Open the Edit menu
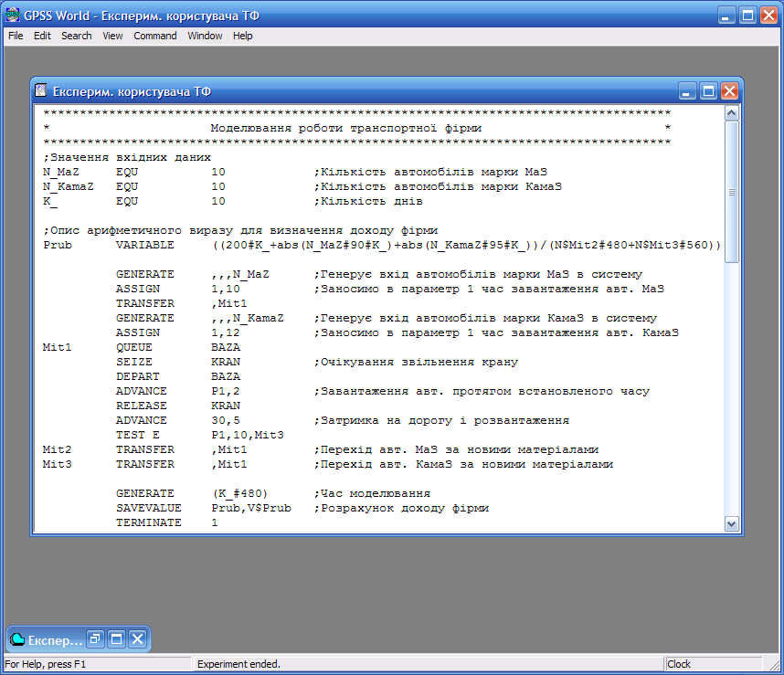The height and width of the screenshot is (675, 784). [42, 36]
